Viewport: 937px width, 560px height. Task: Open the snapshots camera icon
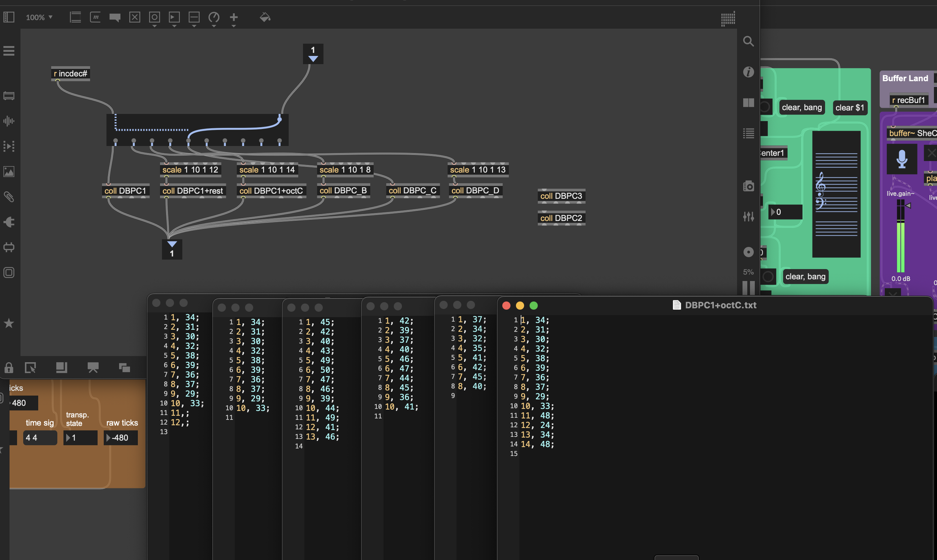click(748, 186)
